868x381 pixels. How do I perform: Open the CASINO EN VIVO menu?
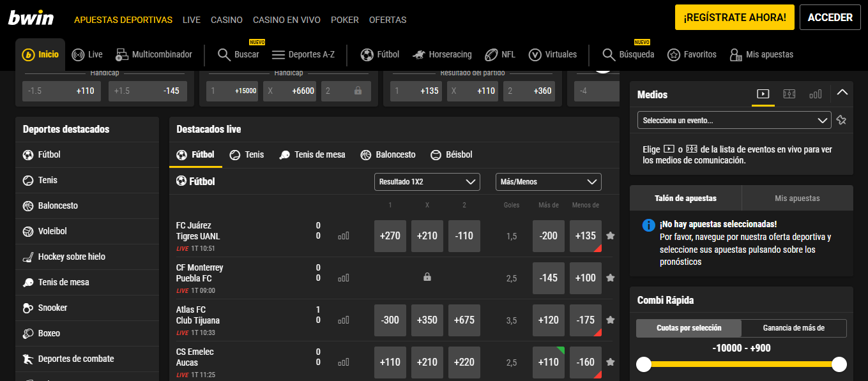click(286, 20)
